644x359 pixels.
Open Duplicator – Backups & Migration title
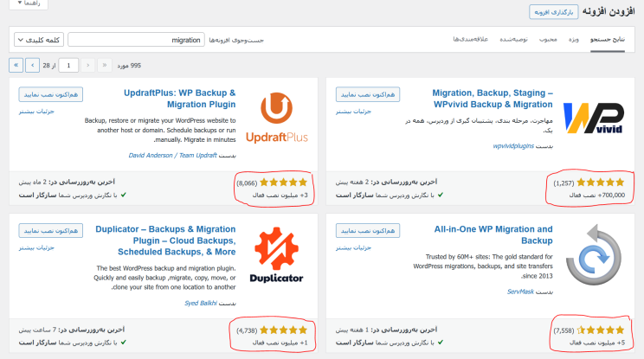point(165,240)
